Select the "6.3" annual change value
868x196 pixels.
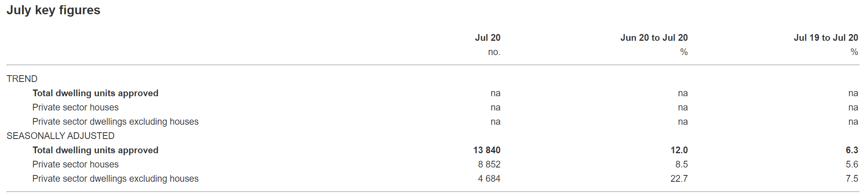click(852, 150)
